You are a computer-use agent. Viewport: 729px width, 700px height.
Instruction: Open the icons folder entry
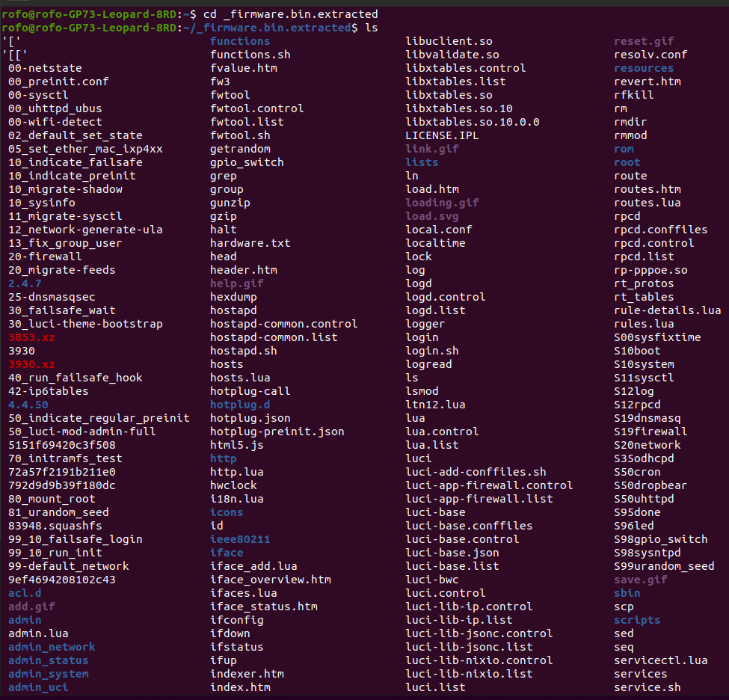(x=226, y=512)
